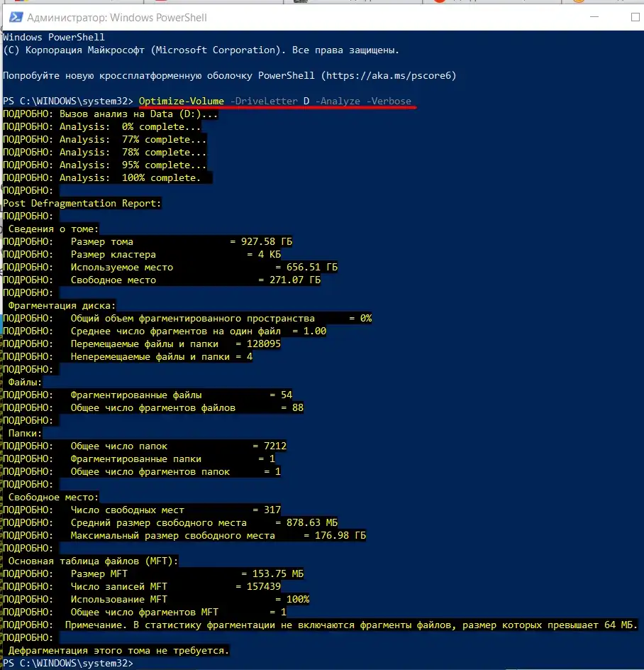This screenshot has height=670, width=644.
Task: Click free extents count '317'
Action: click(x=272, y=510)
